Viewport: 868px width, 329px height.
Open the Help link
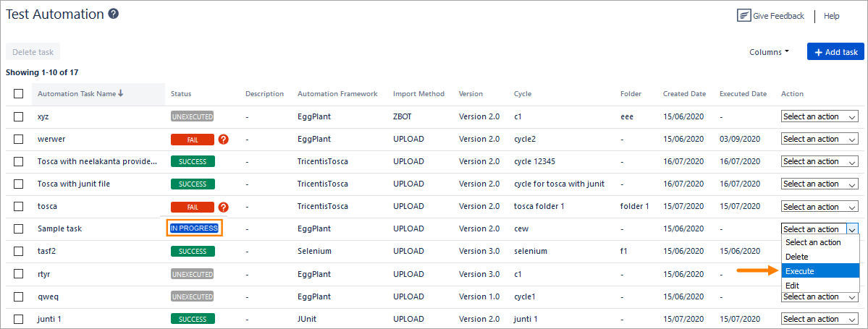click(832, 16)
